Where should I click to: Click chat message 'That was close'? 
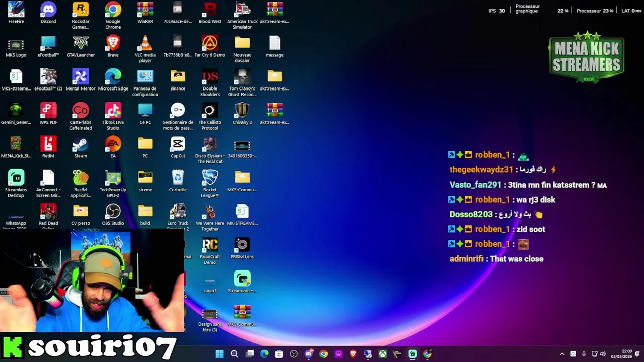click(517, 259)
